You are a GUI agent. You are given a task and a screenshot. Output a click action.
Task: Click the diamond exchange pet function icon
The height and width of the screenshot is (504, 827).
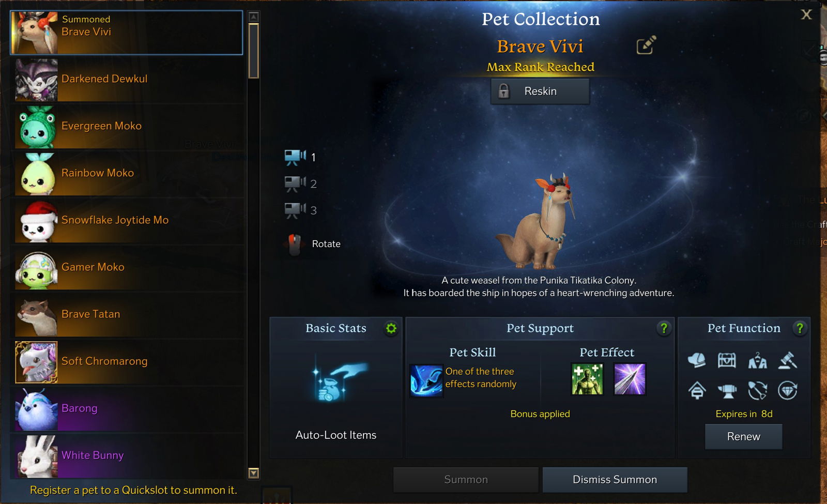pyautogui.click(x=788, y=390)
